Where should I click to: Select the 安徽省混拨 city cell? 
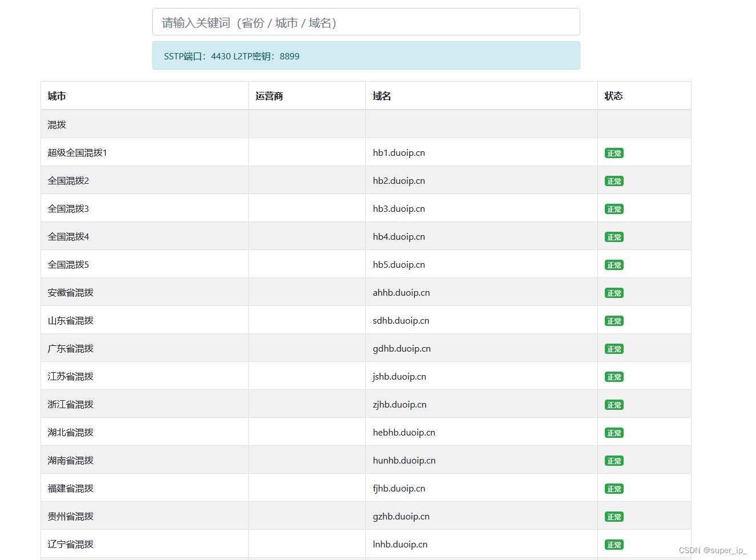(x=144, y=292)
